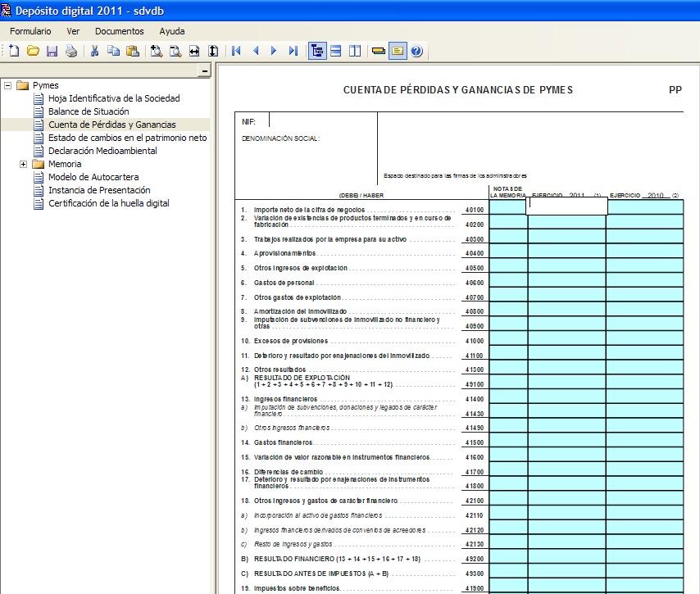Fit page to height icon
Viewport: 700px width, 594px height.
(x=213, y=51)
